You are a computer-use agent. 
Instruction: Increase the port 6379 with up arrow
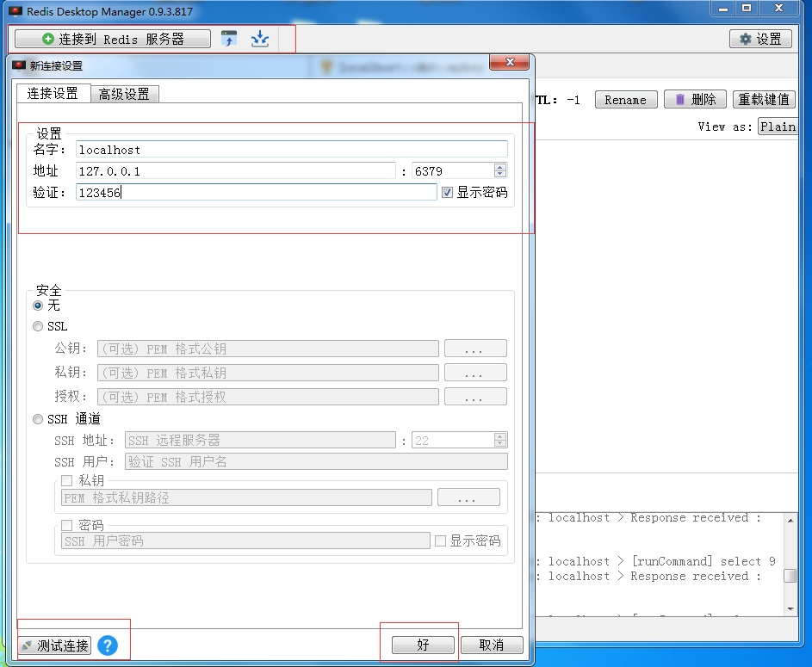point(500,167)
